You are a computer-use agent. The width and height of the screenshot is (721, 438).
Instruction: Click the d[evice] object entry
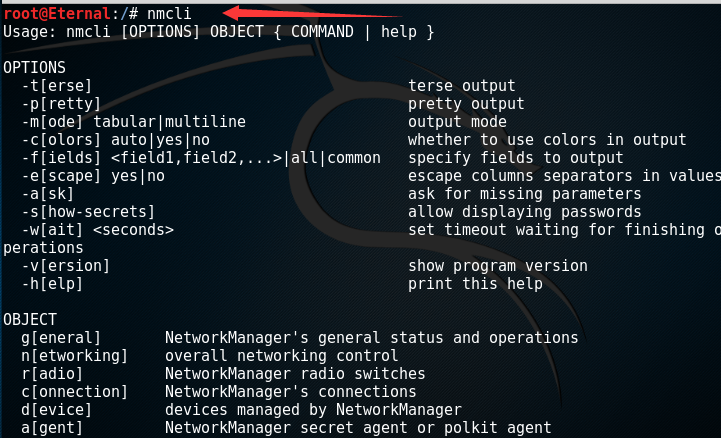[56, 410]
